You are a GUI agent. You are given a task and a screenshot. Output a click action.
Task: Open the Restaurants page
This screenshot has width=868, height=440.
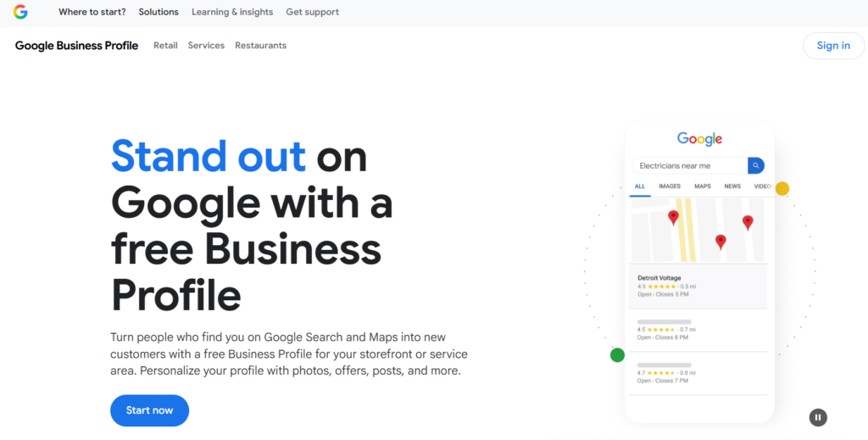coord(260,46)
